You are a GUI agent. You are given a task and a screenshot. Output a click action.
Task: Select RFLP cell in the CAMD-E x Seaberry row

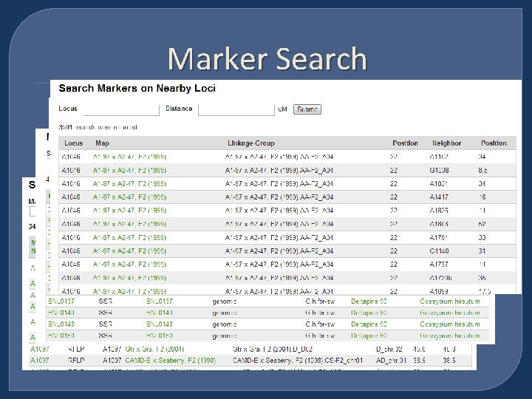[76, 361]
